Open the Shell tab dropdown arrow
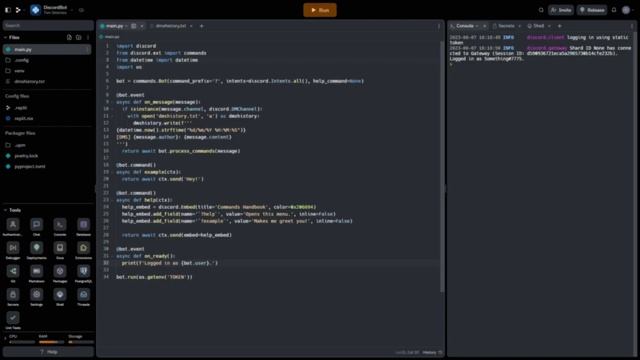Viewport: 640px width, 360px height. [549, 26]
